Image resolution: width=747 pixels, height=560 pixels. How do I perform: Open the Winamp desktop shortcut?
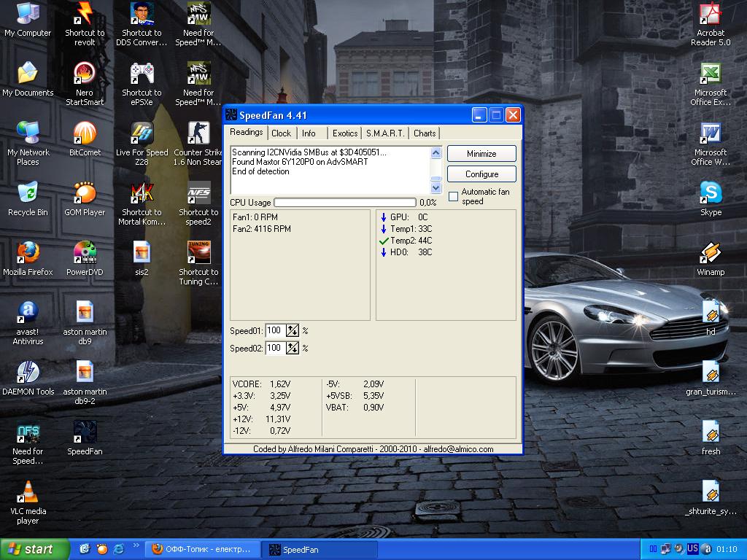point(711,253)
